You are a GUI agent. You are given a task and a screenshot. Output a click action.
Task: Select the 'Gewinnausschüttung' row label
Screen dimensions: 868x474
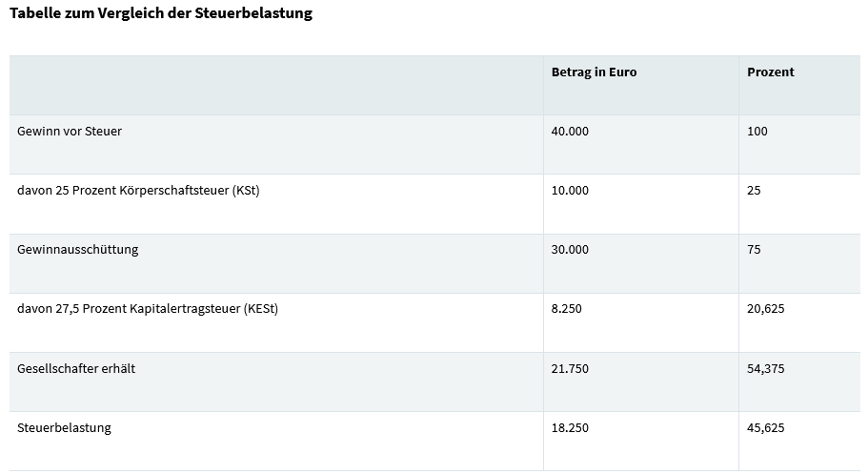click(78, 250)
